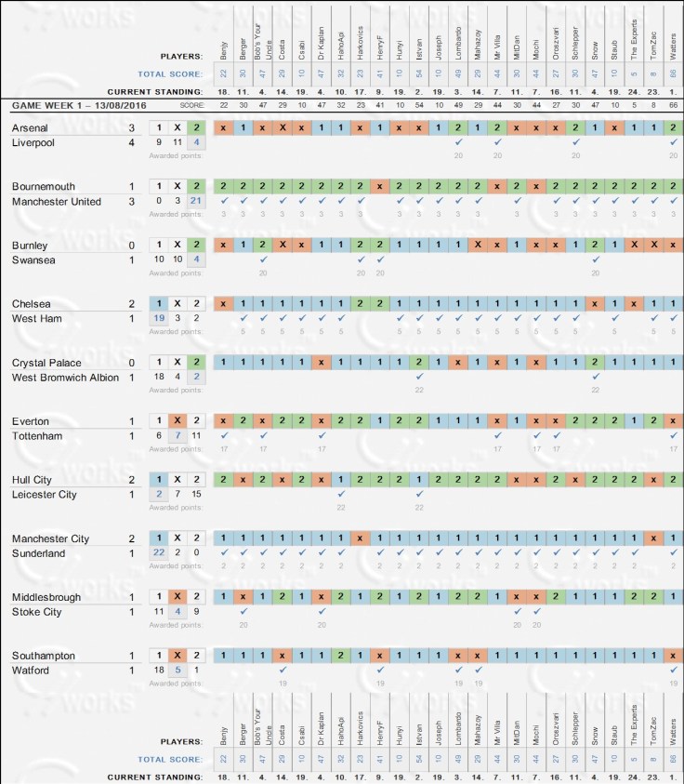The image size is (684, 784).
Task: Click Lombardo's checkmark in Arsenal vs Liverpool row
Action: (x=458, y=142)
